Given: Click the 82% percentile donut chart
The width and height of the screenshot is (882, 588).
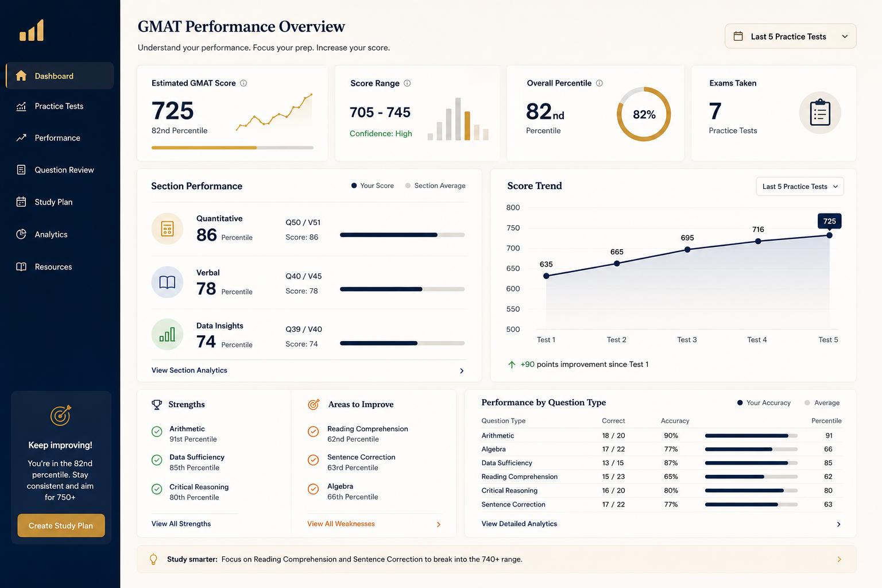Looking at the screenshot, I should pos(644,114).
